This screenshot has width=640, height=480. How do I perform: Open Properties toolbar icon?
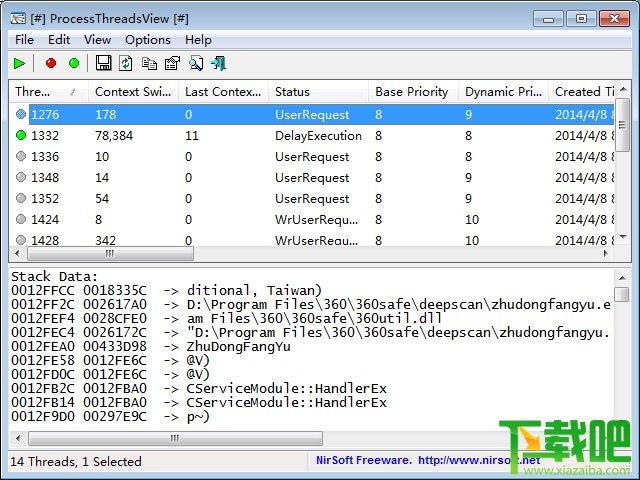[x=172, y=63]
